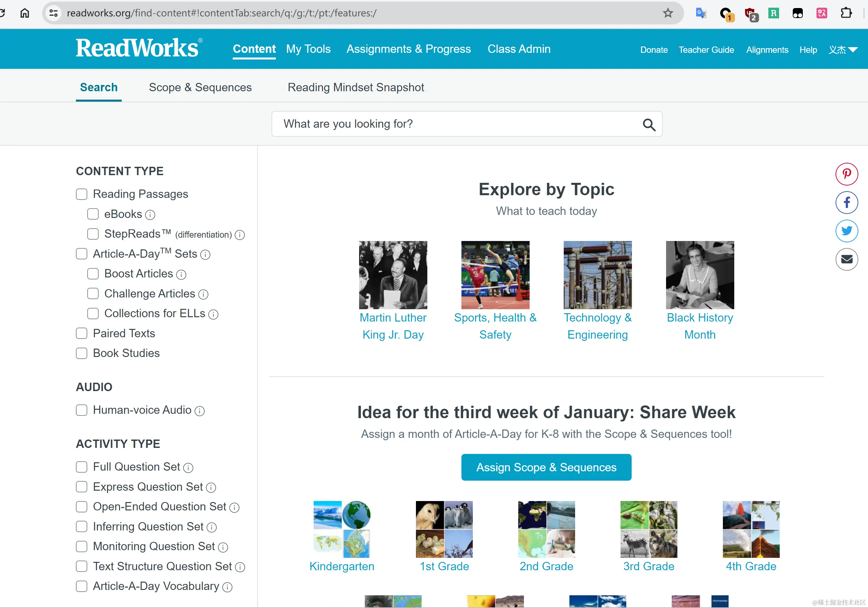Tick the Paired Texts checkbox
868x608 pixels.
pyautogui.click(x=82, y=333)
